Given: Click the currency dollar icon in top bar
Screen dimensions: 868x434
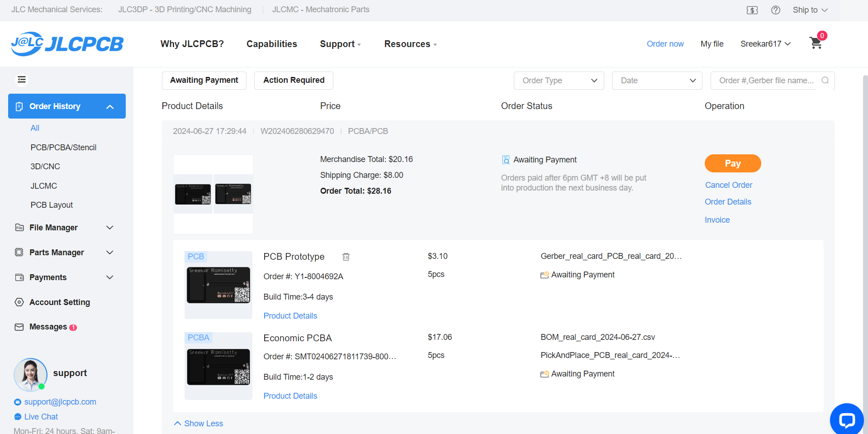Looking at the screenshot, I should click(752, 10).
